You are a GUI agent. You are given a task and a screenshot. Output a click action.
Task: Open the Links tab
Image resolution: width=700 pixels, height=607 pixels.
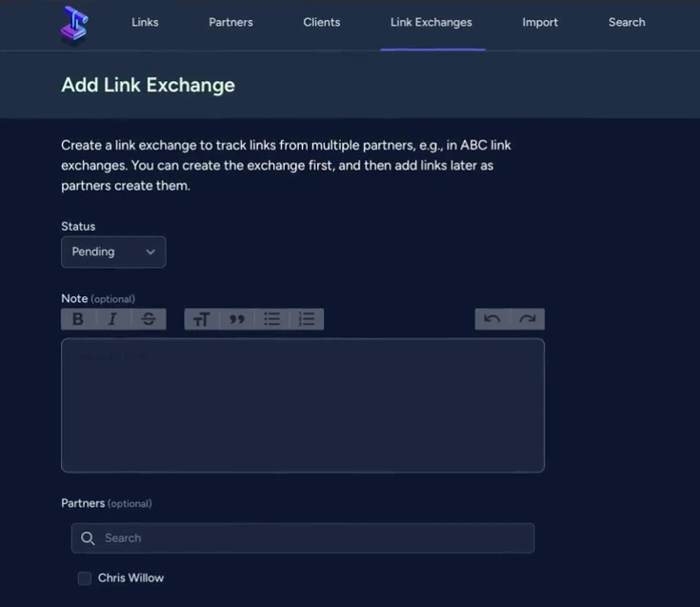[x=145, y=23]
